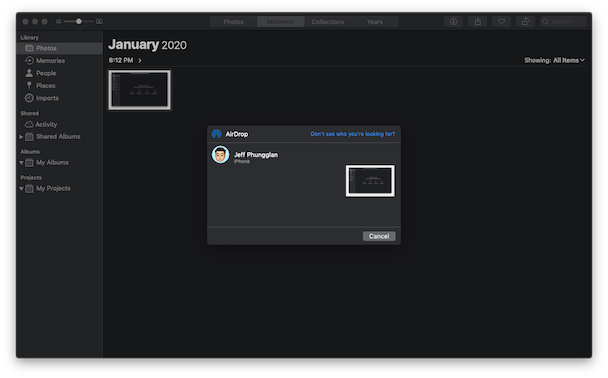Choose Jeff Phungglan's avatar to AirDrop
The height and width of the screenshot is (378, 608).
click(x=220, y=155)
